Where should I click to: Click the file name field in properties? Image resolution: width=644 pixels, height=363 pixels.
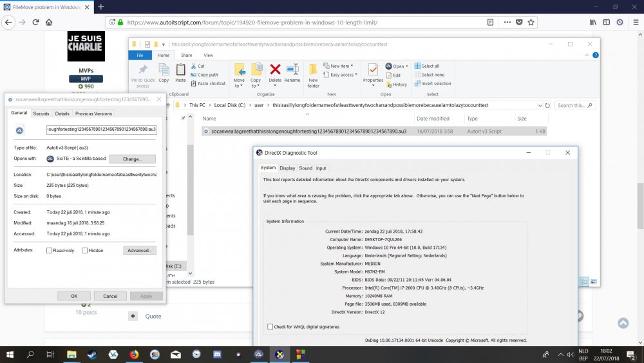pos(102,130)
